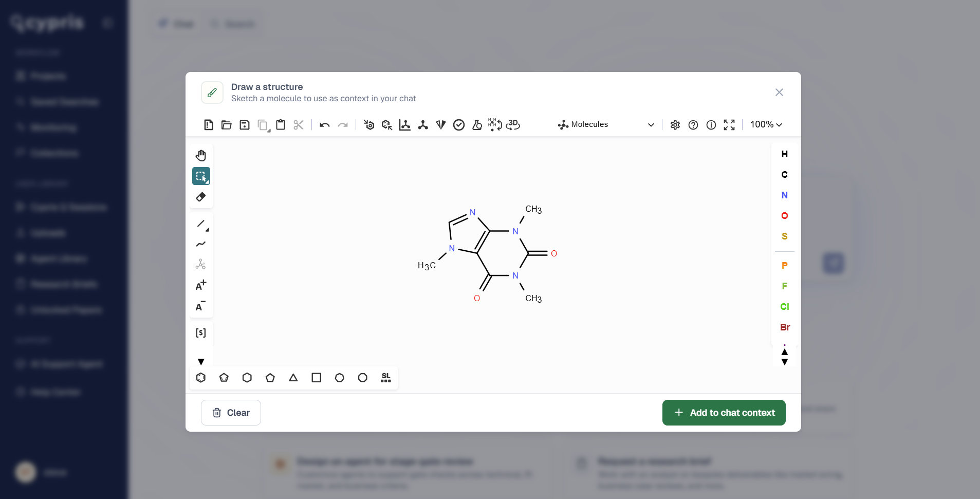Click the right-side carbonyl oxygen atom

tap(554, 253)
